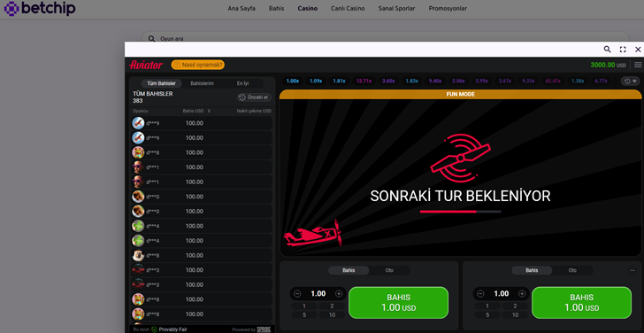Click the 1.00x round result chip
The width and height of the screenshot is (644, 333).
coord(293,81)
